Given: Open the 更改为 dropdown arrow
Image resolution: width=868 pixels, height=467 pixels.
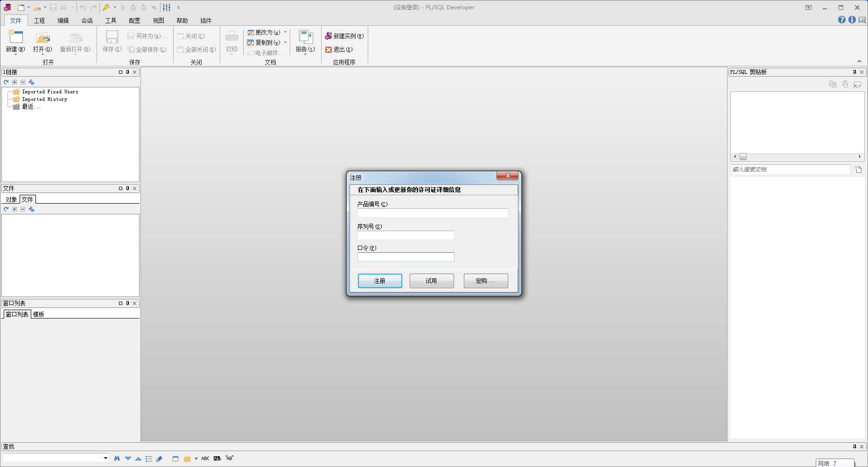Looking at the screenshot, I should click(x=285, y=32).
